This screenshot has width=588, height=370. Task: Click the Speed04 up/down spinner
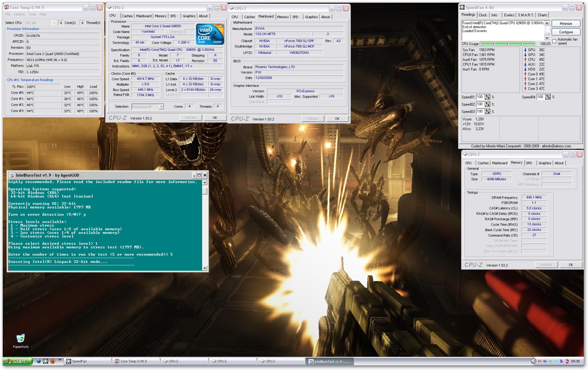548,97
